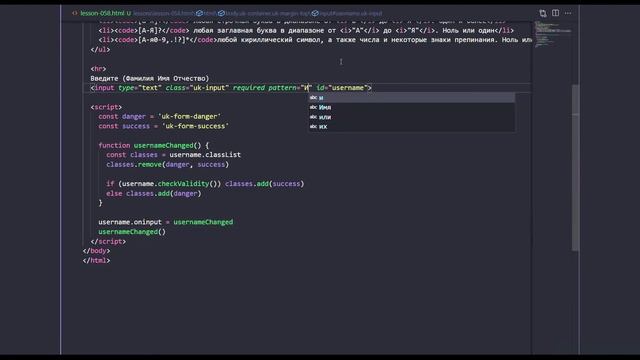
Task: Open the file path breadcrumb beside the tab
Action: [x=164, y=13]
